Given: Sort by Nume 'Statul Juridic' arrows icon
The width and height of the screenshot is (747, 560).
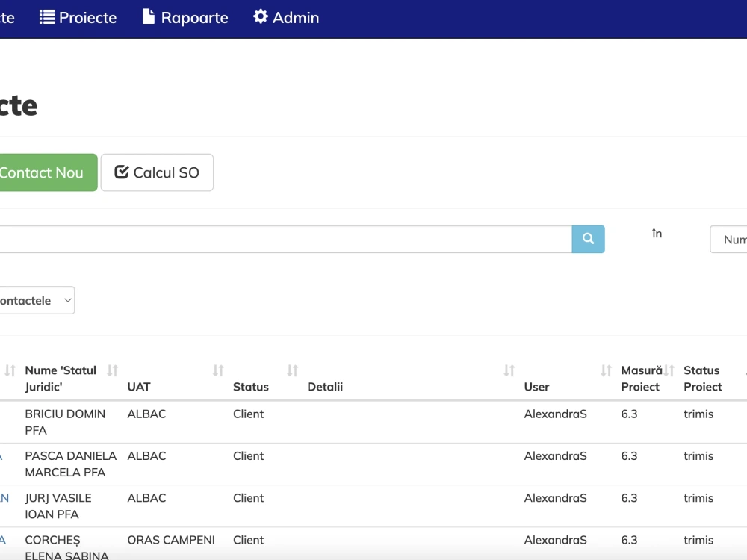Looking at the screenshot, I should coord(113,370).
